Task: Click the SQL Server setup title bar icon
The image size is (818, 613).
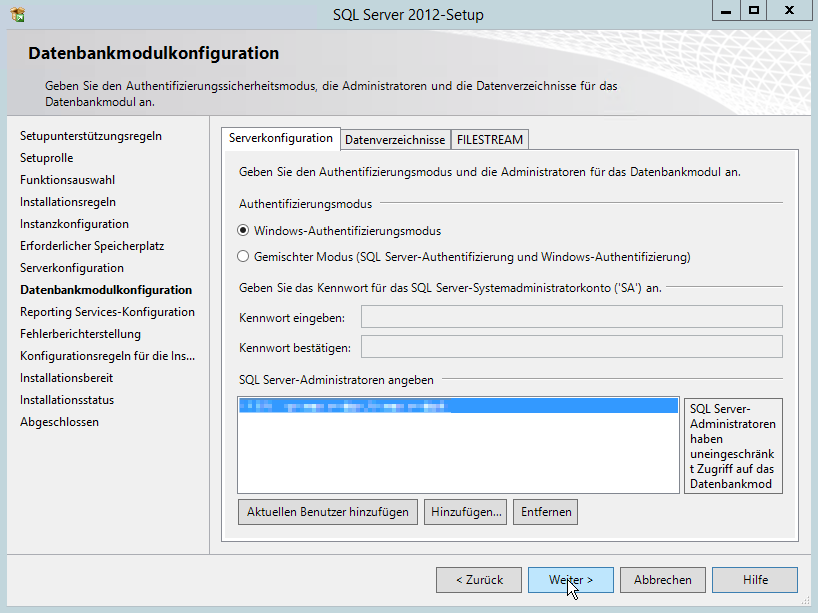Action: point(17,14)
